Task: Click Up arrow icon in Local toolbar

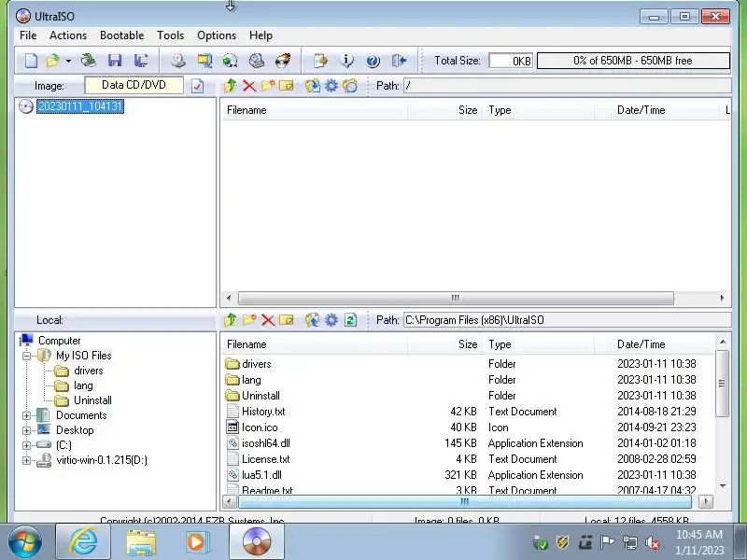Action: pyautogui.click(x=231, y=320)
